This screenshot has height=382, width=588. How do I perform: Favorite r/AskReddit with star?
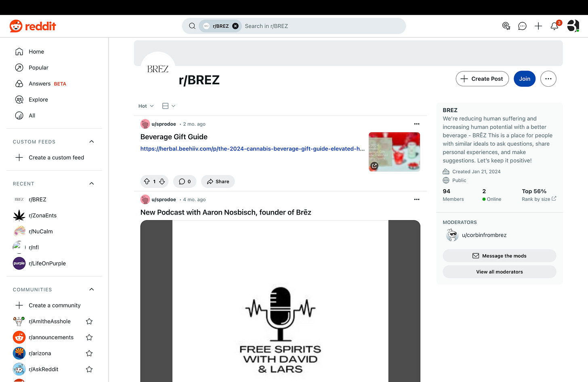[89, 369]
